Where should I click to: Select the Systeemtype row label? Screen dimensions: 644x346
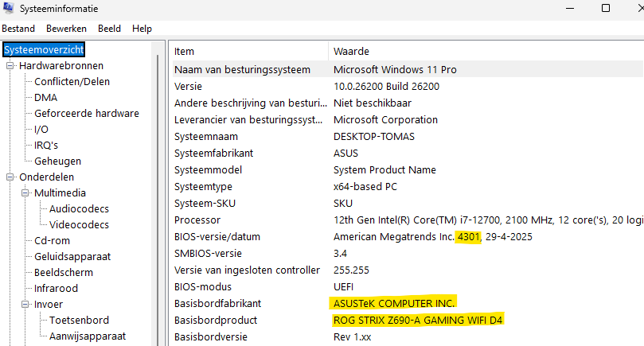coord(203,187)
